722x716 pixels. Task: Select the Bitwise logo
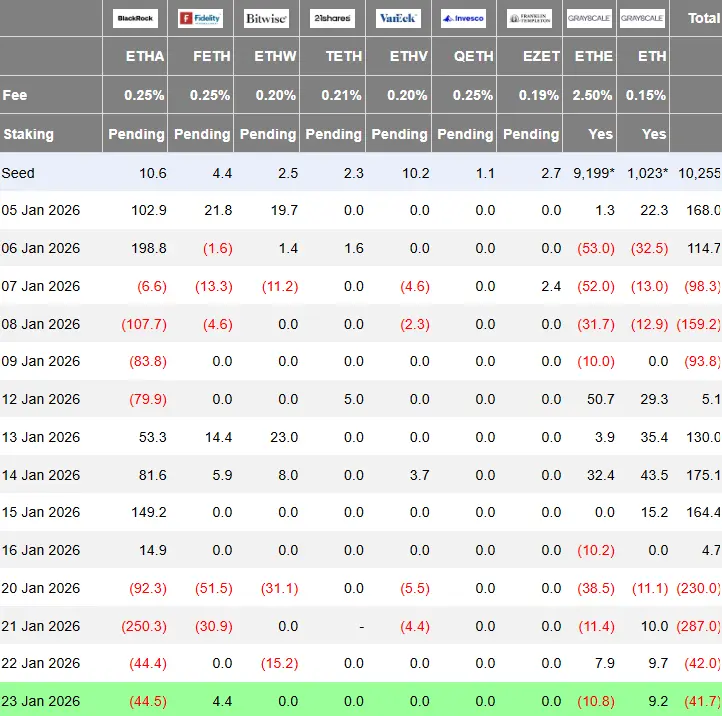[x=267, y=19]
